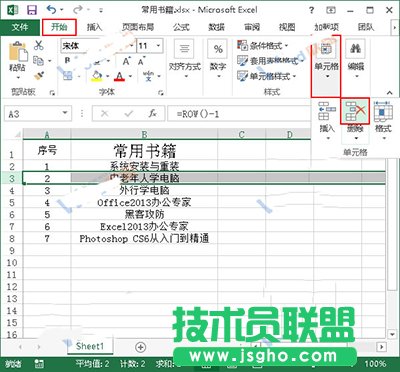The height and width of the screenshot is (372, 400).
Task: Open the 对齐方式 alignment group
Action: click(185, 59)
